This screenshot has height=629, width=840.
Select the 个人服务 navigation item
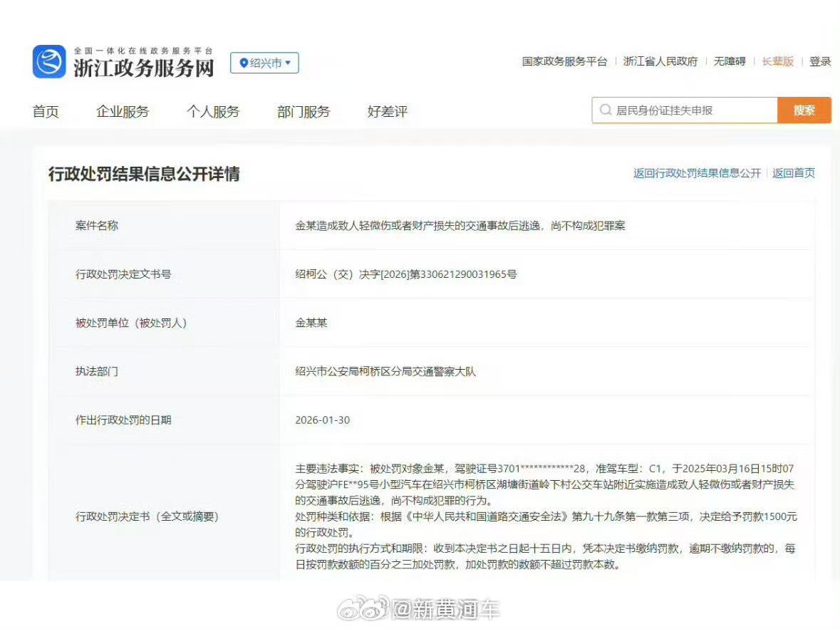pyautogui.click(x=213, y=111)
